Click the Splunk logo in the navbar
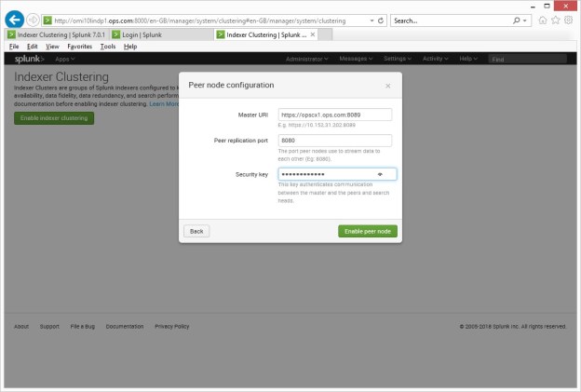This screenshot has height=392, width=581. 30,59
